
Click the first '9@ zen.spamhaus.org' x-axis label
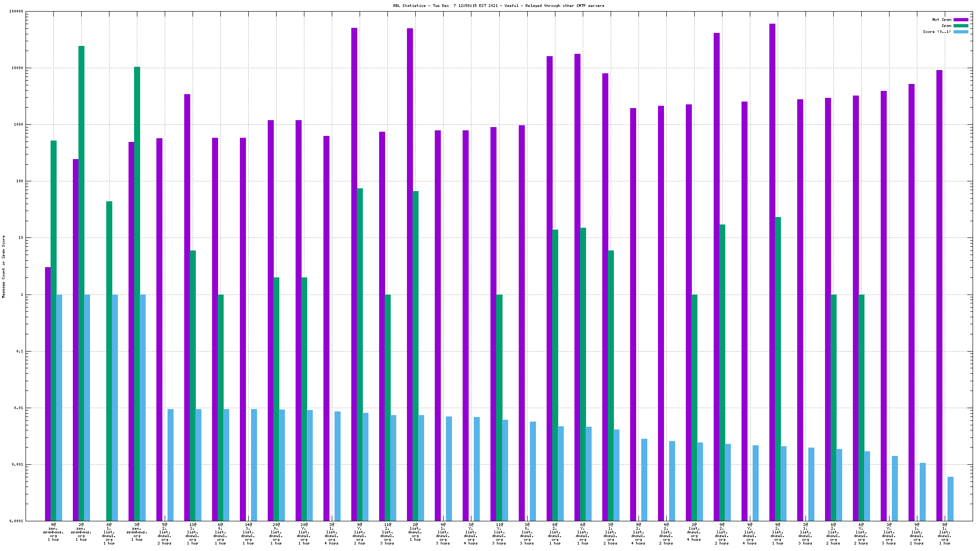click(x=53, y=532)
